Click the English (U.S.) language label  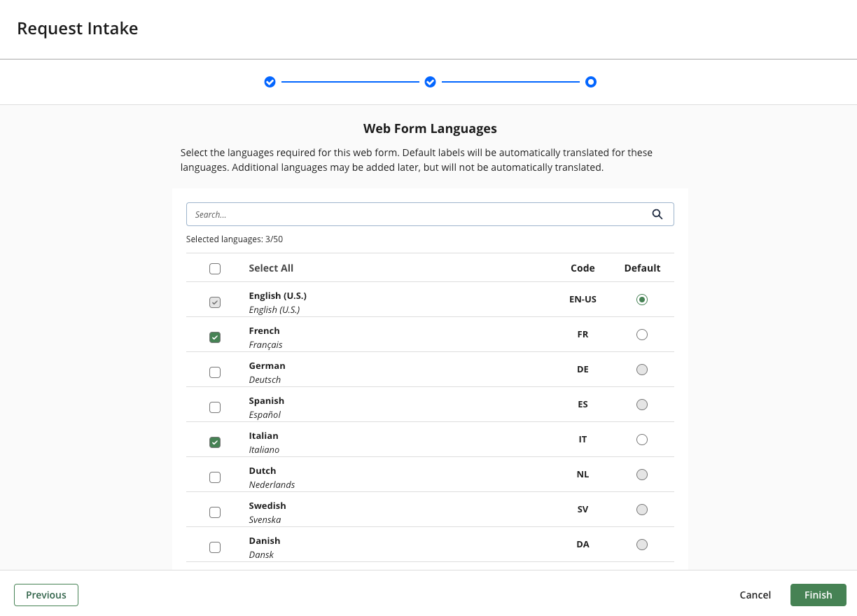277,295
